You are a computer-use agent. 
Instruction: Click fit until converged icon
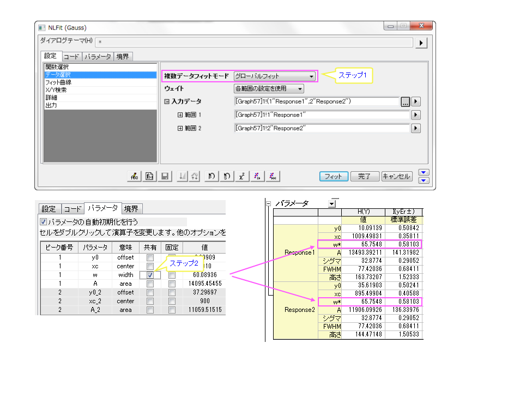[x=273, y=176]
